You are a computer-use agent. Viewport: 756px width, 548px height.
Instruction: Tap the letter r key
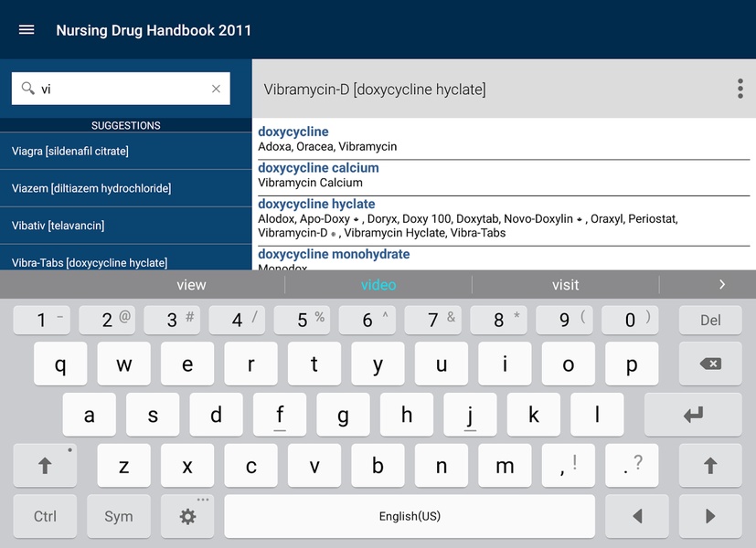(x=250, y=364)
